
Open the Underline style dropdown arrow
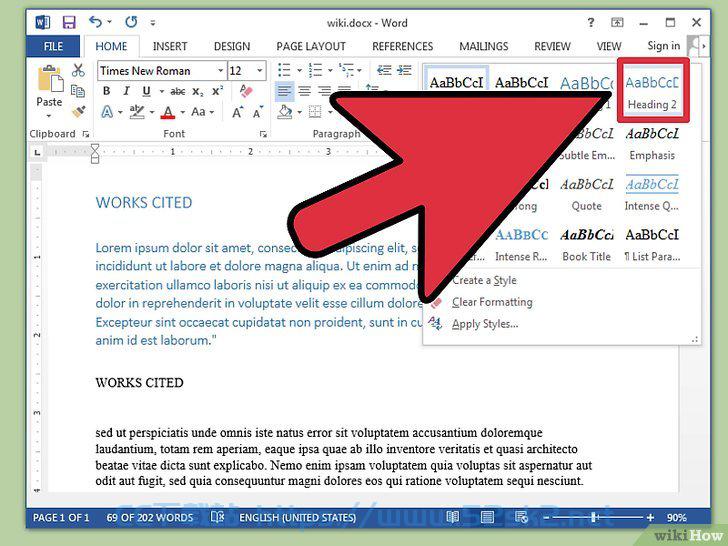(162, 91)
